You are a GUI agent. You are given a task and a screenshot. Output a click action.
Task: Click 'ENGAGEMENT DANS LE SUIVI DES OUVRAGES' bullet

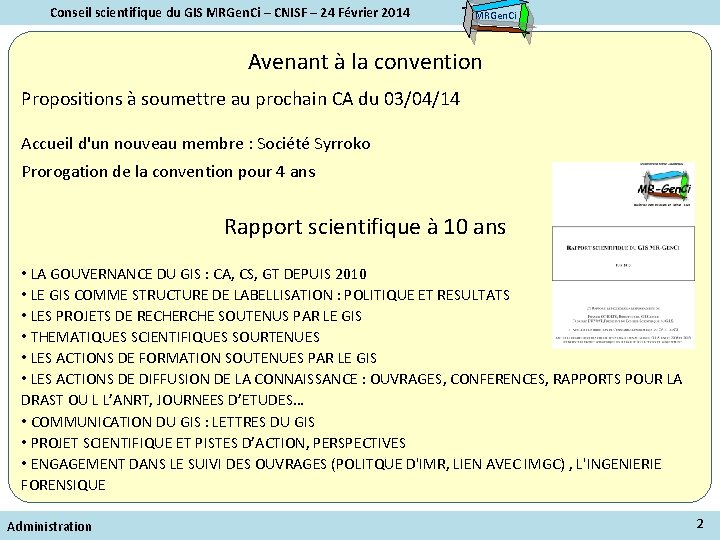[342, 474]
